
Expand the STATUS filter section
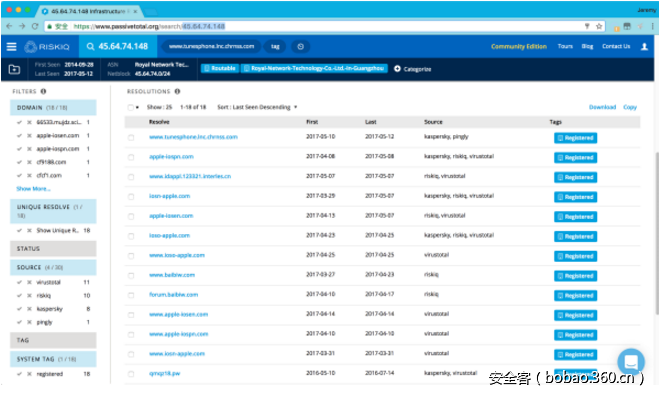[53, 248]
